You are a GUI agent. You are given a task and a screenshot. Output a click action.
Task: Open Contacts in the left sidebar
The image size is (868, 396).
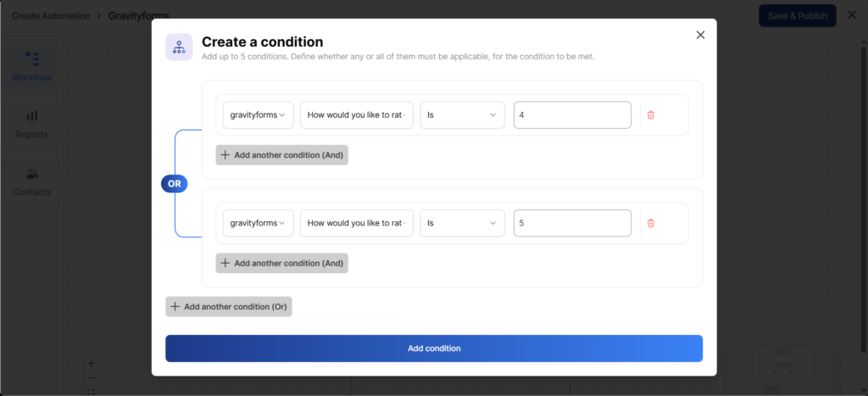[32, 181]
